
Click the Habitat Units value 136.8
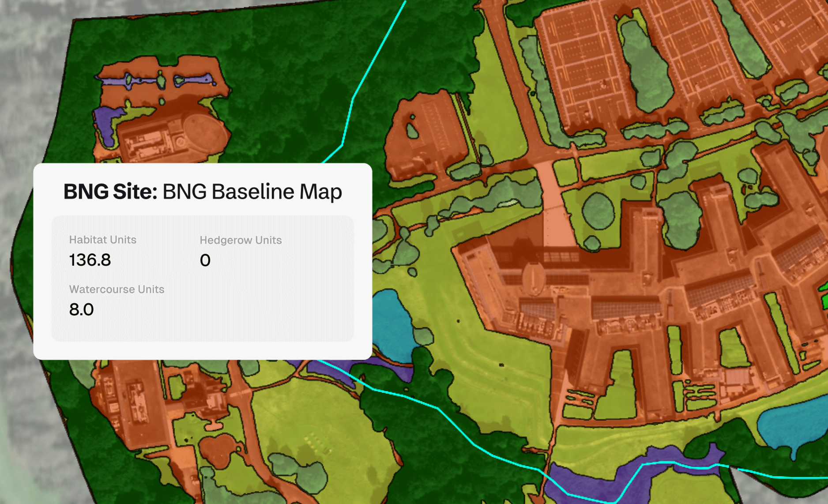pyautogui.click(x=90, y=260)
